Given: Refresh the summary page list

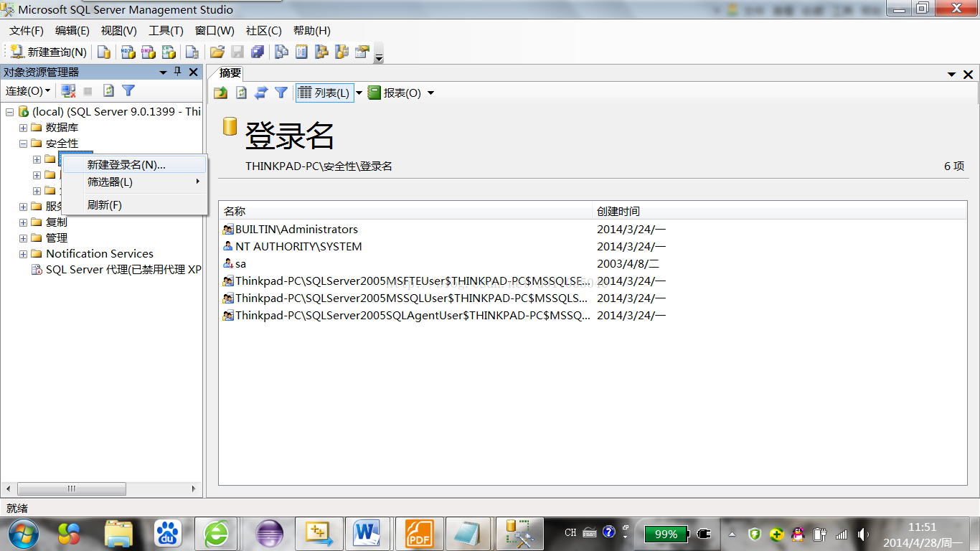Looking at the screenshot, I should 241,93.
